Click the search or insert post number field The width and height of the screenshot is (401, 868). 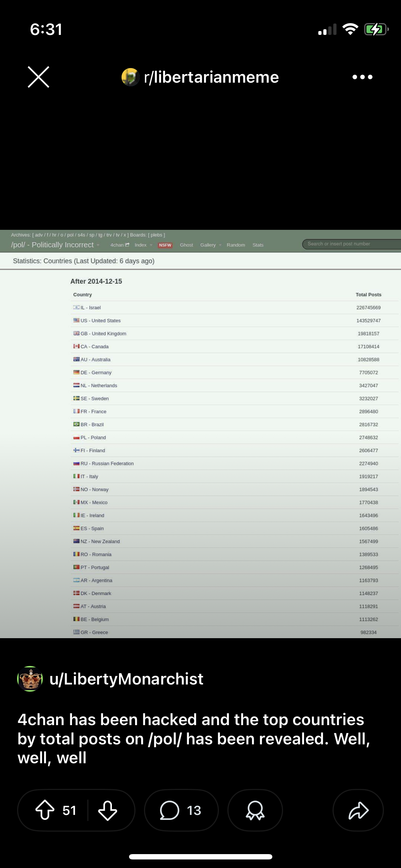352,244
